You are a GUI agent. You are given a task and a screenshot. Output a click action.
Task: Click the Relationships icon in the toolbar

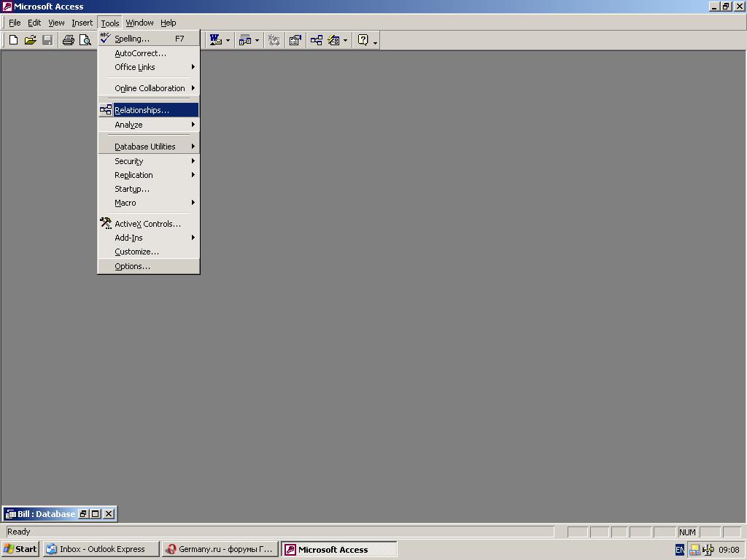[316, 40]
